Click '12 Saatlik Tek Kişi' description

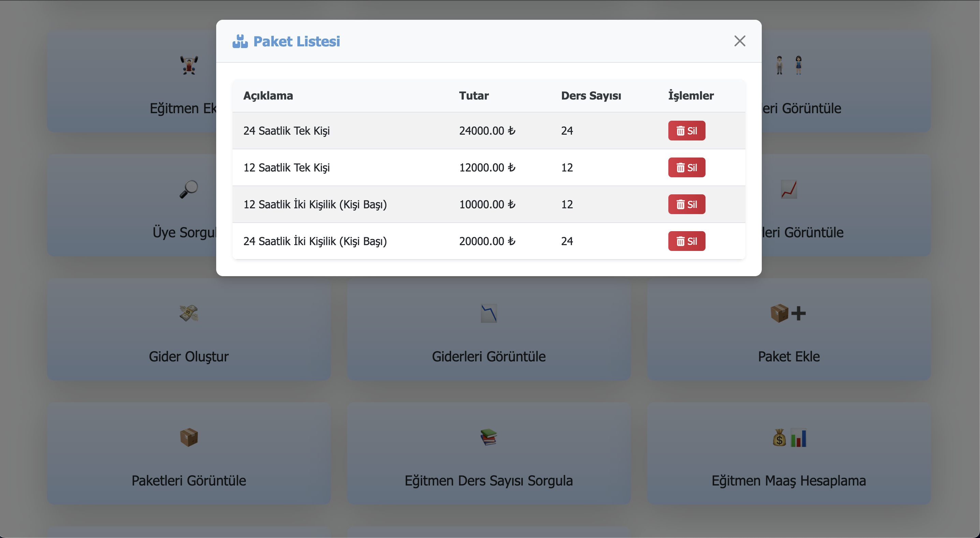[x=286, y=167]
